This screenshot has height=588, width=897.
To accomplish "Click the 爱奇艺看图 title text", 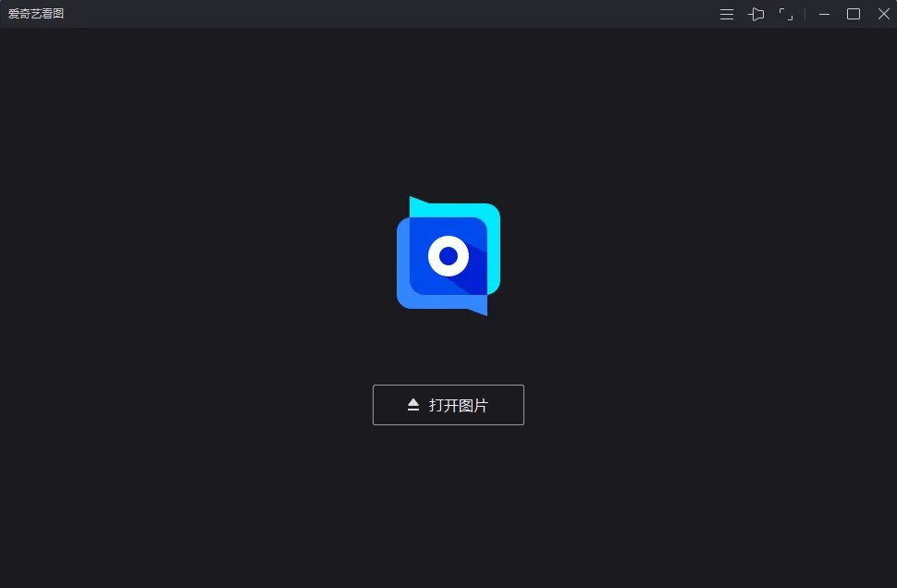I will (35, 14).
